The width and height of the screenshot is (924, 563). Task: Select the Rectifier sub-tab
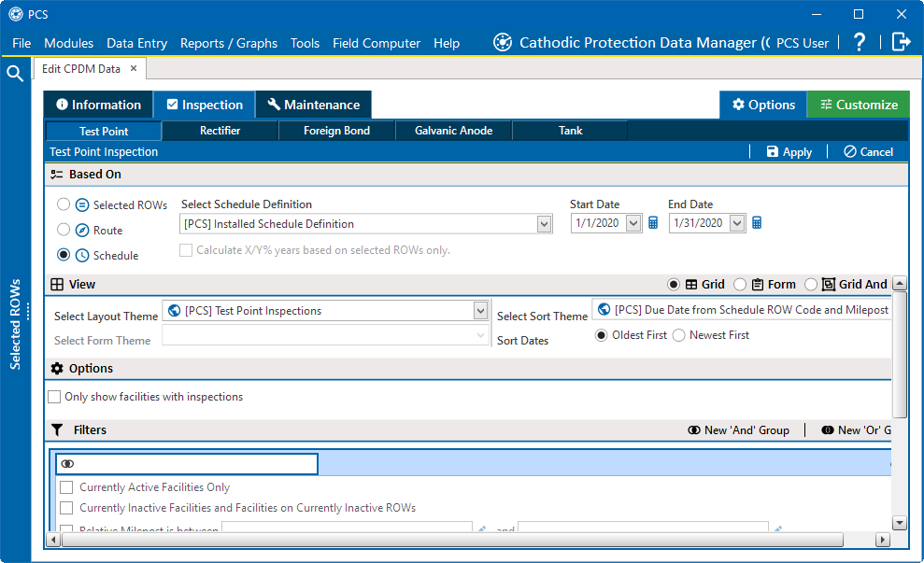click(x=220, y=131)
